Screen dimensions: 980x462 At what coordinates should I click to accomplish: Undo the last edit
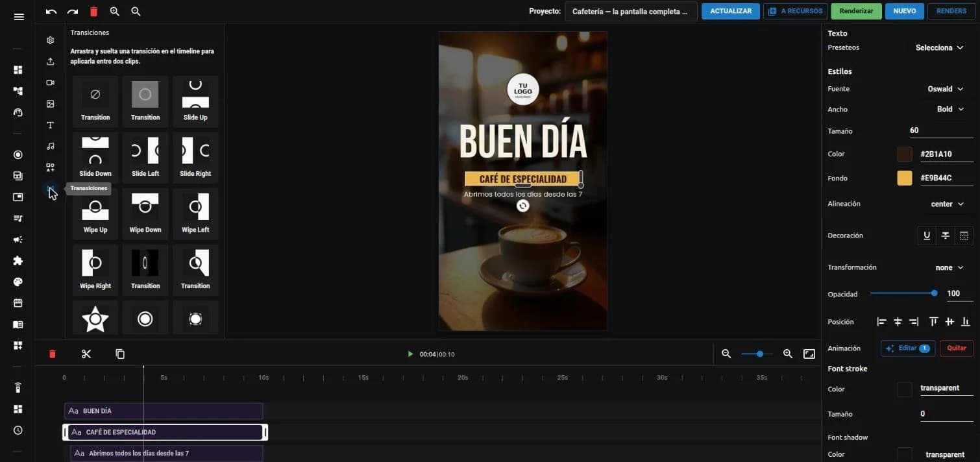coord(51,12)
